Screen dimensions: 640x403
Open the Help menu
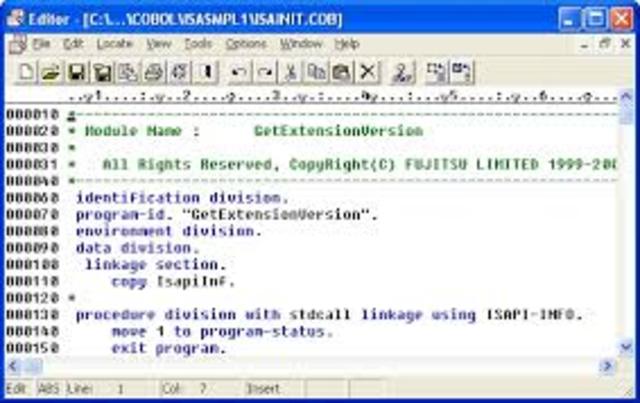[x=347, y=44]
